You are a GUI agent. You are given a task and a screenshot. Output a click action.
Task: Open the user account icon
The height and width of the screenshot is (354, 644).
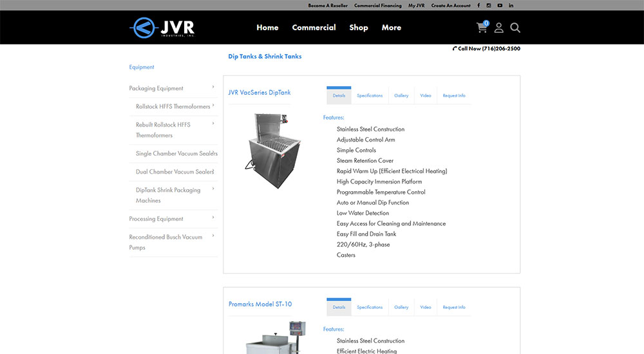click(498, 28)
